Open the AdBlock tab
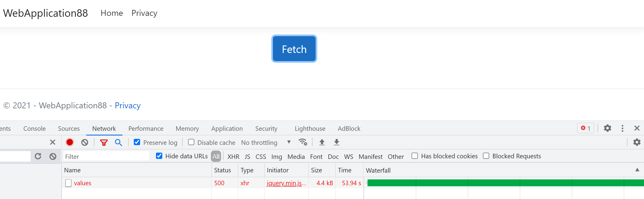 [x=349, y=128]
